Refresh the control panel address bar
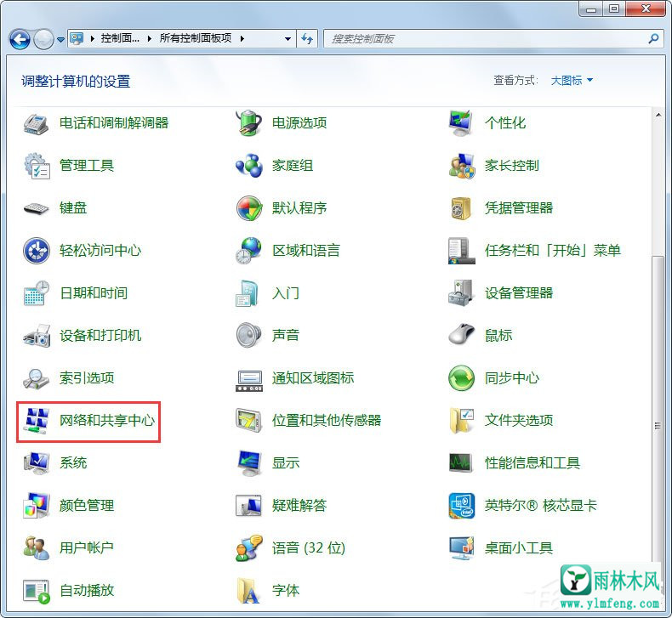The height and width of the screenshot is (618, 672). 307,39
